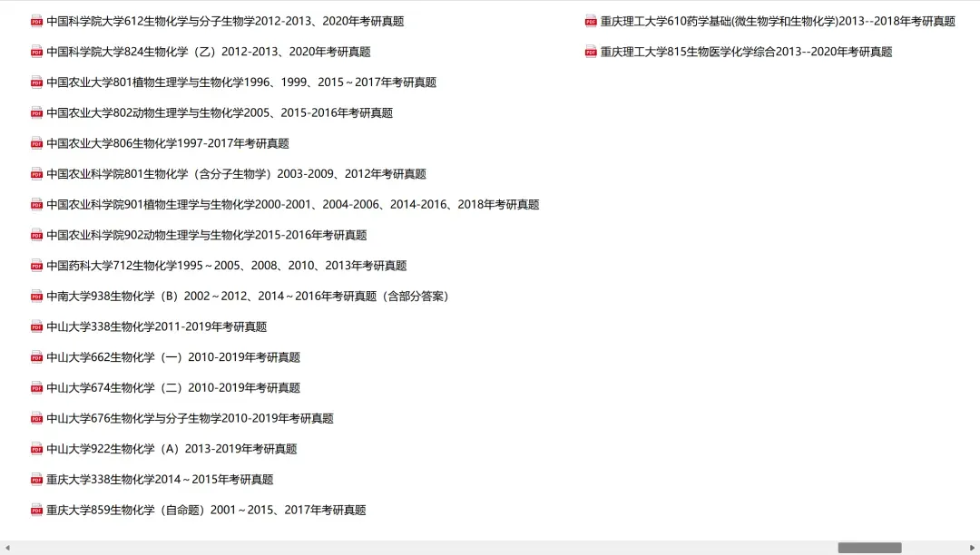980x555 pixels.
Task: Click PDF icon for 中山大学662生物化学（一）
Action: pos(37,357)
